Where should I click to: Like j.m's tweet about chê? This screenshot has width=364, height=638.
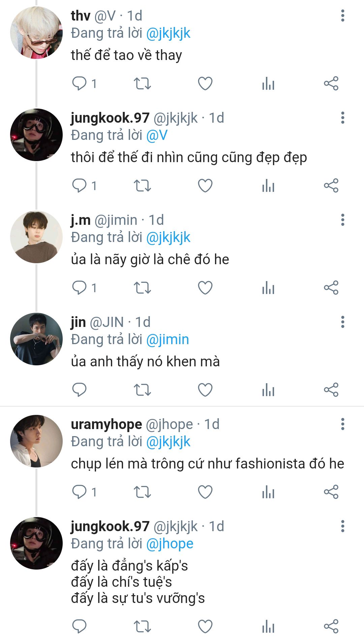click(205, 288)
